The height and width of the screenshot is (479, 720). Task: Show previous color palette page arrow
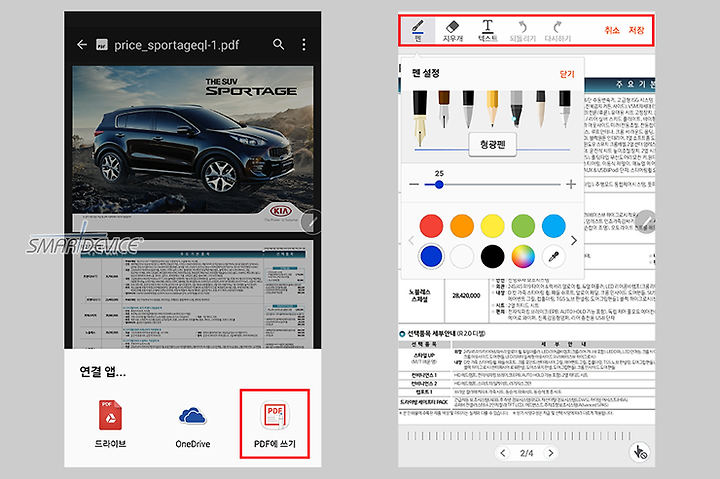[x=411, y=241]
